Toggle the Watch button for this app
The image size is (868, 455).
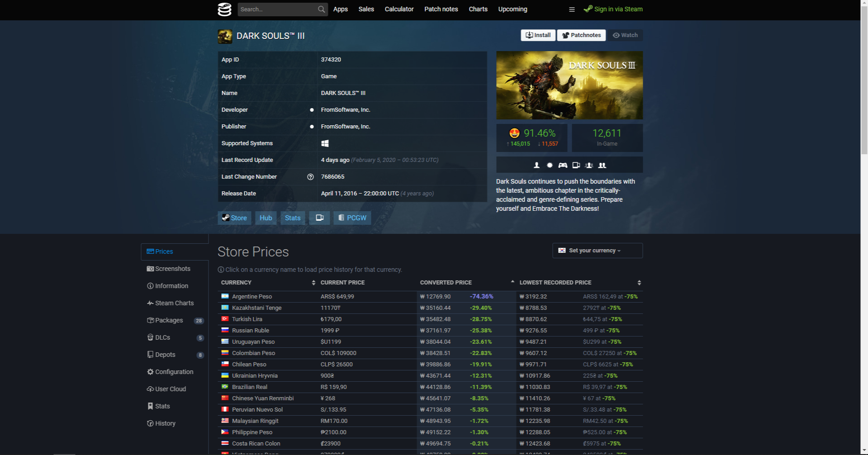pos(625,35)
